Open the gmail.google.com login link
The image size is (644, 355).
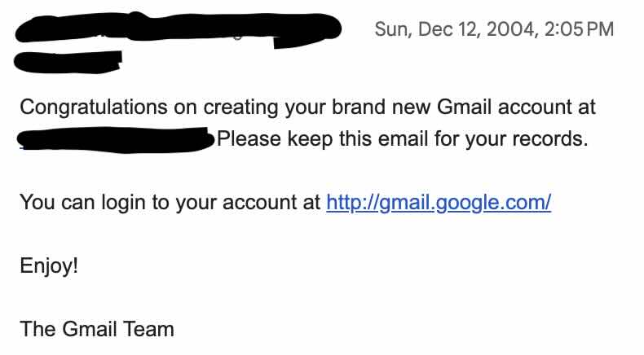coord(439,203)
